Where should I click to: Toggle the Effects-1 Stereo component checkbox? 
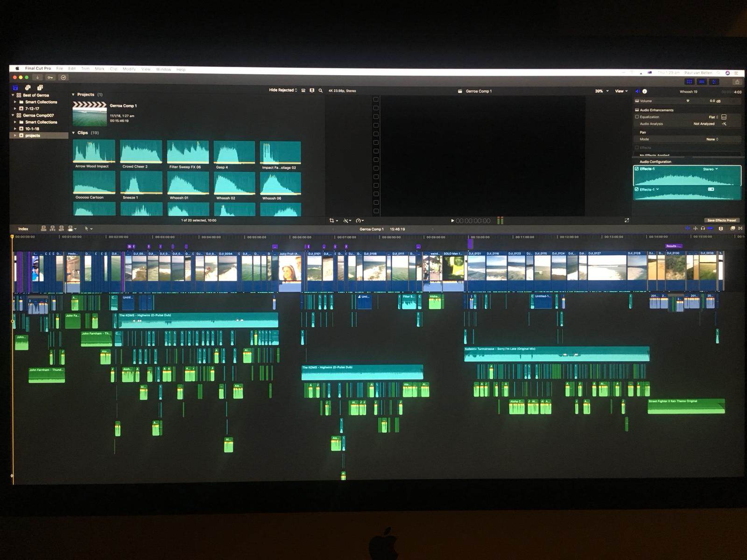(637, 169)
